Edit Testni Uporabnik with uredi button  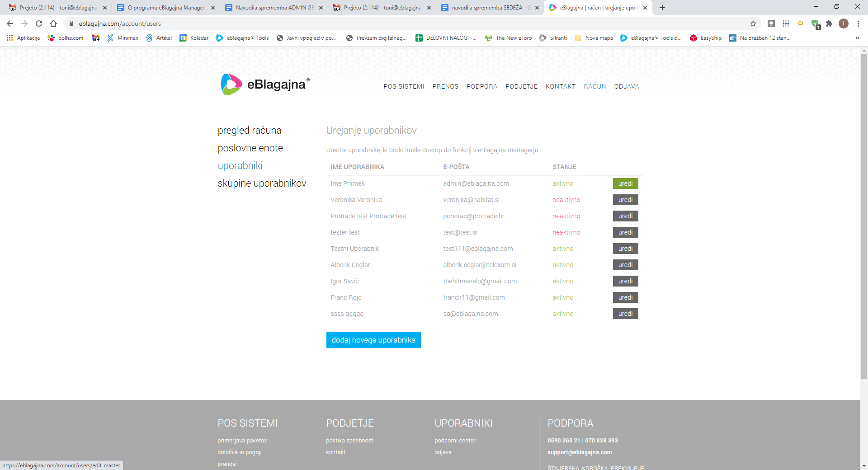pos(625,249)
